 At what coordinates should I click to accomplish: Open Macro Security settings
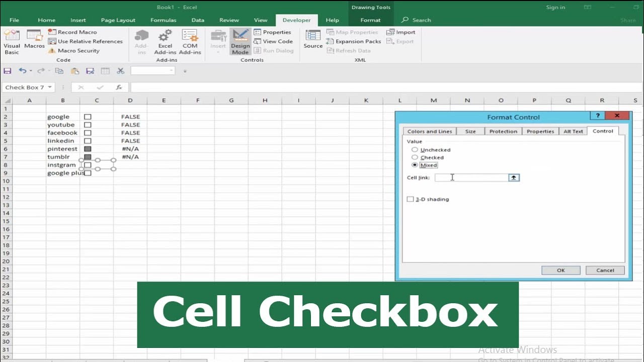[x=73, y=50]
